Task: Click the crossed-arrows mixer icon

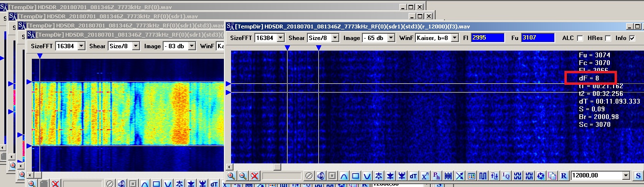Action: point(460,175)
